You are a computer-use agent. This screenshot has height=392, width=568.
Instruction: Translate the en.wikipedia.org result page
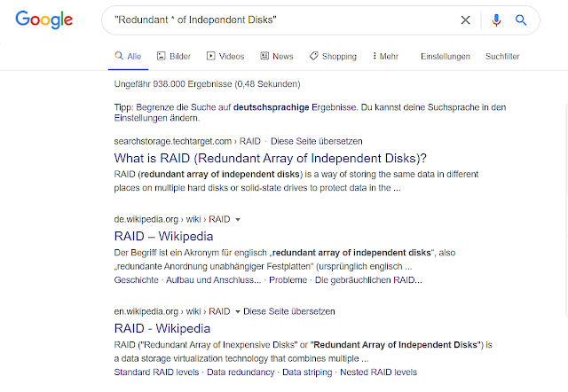(289, 311)
